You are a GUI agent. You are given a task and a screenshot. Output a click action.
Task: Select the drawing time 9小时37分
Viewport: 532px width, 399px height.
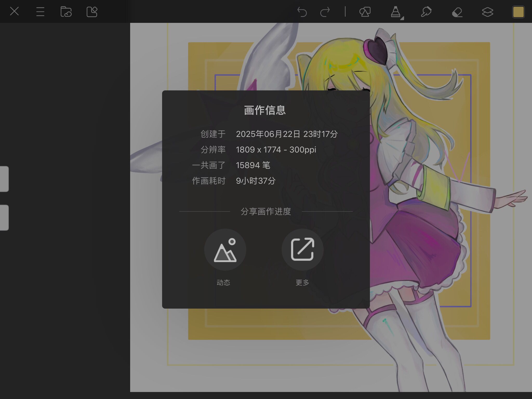pos(256,181)
